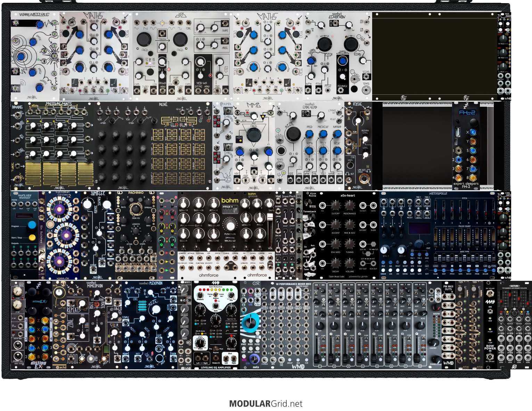Open the Metropolix sequencer module
The width and height of the screenshot is (532, 411).
(438, 235)
